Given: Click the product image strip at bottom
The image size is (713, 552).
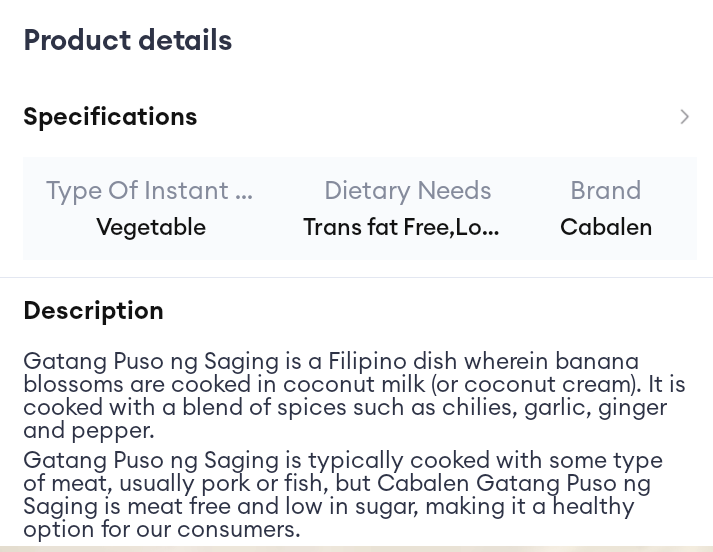Looking at the screenshot, I should (356, 548).
